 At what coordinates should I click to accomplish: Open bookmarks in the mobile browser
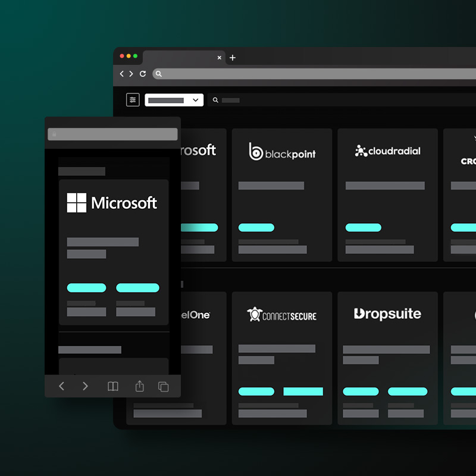(x=113, y=386)
